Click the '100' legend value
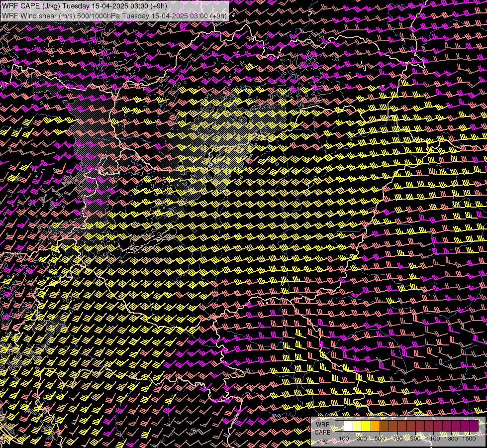This screenshot has height=448, width=487. [344, 439]
